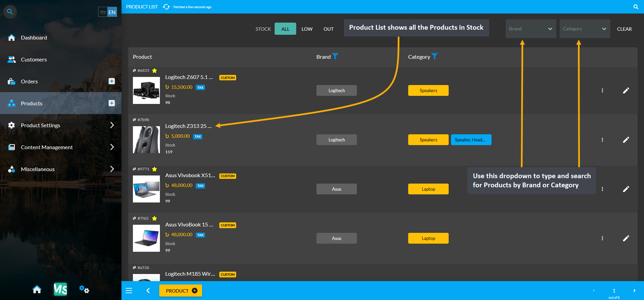Click the PRODUCT add button
Viewport: 644px width, 300px height.
pyautogui.click(x=180, y=291)
